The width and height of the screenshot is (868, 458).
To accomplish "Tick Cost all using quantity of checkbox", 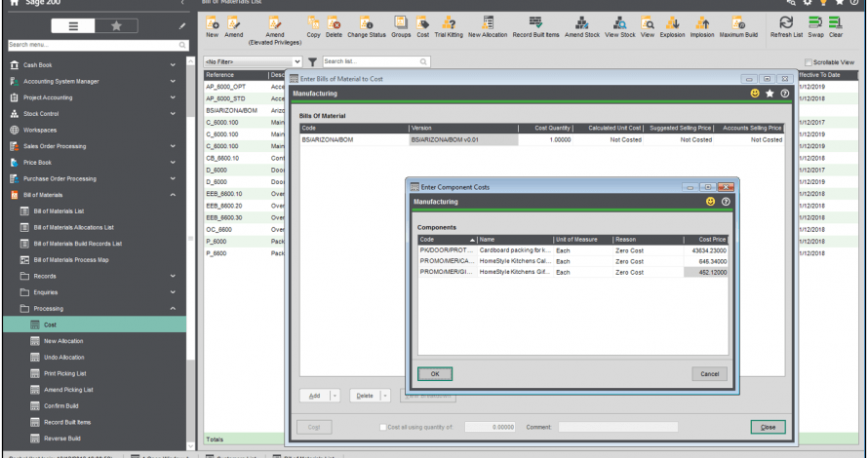I will click(x=382, y=427).
